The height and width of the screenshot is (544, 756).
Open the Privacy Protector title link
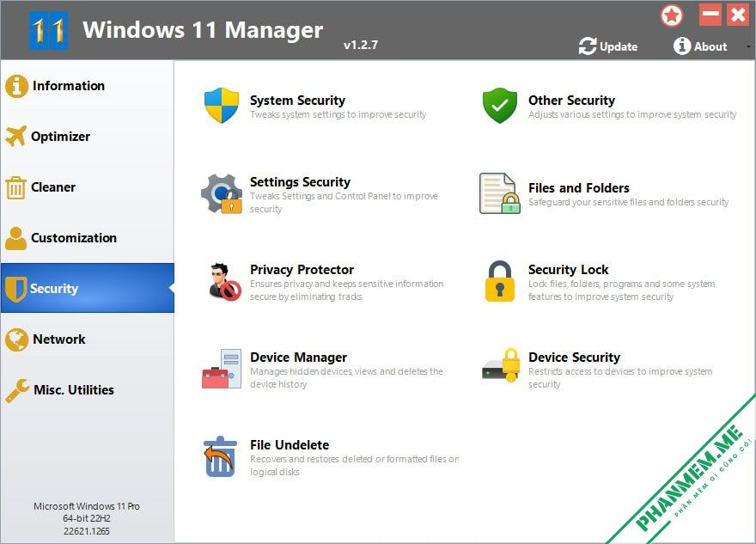302,270
